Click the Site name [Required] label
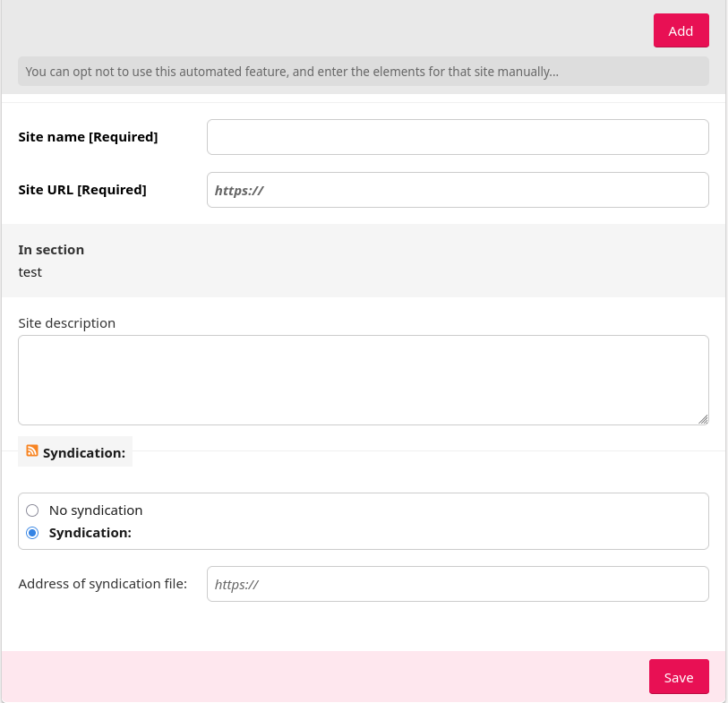Viewport: 728px width, 703px height. 88,137
